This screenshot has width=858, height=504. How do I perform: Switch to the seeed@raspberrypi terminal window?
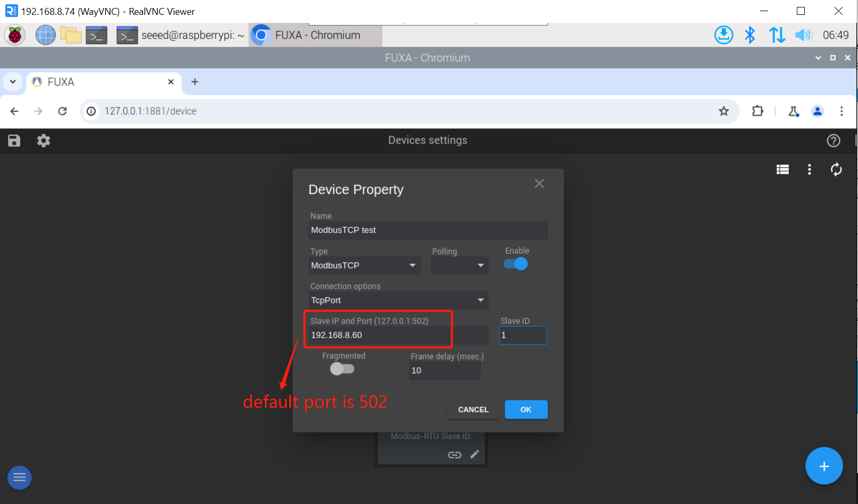coord(180,35)
